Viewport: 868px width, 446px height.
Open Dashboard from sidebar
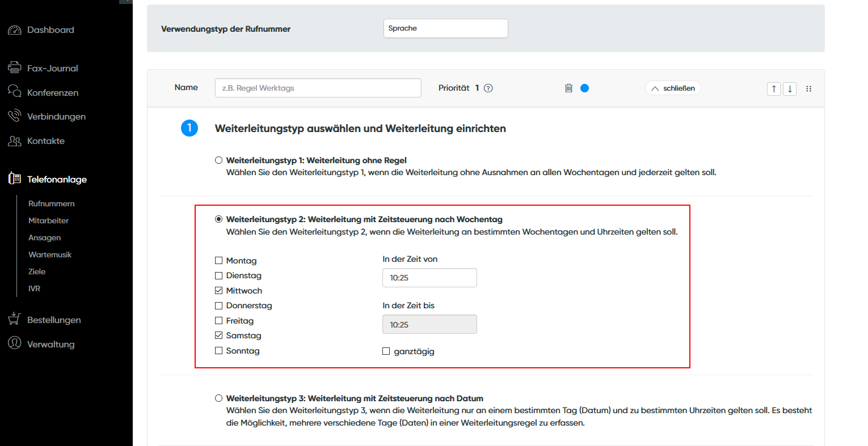[x=50, y=30]
